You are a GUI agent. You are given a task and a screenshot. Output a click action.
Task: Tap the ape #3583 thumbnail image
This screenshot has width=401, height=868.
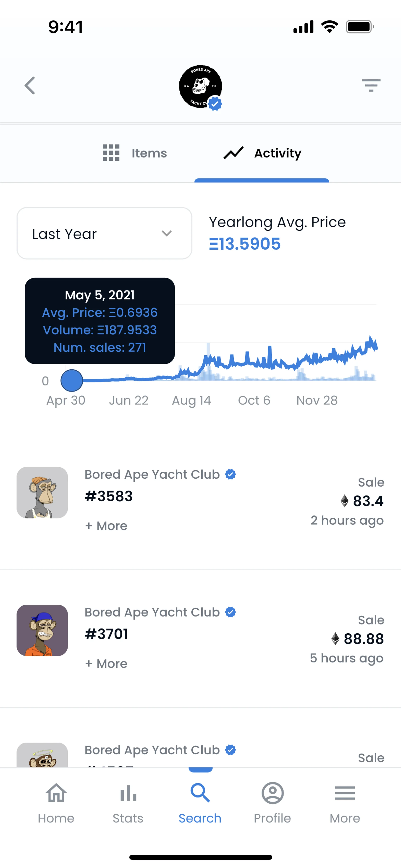(x=42, y=493)
